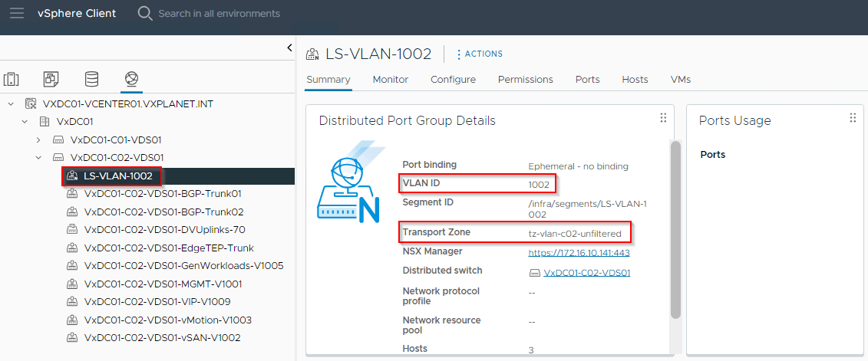Screen dimensions: 868x361
Task: Click the vMotion-V1003 port group icon
Action: (72, 320)
